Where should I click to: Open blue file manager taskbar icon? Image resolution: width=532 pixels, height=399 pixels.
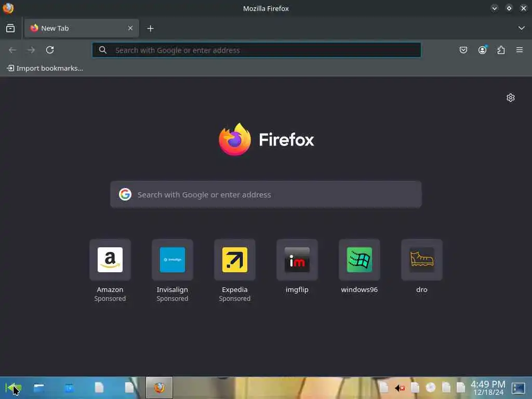(x=39, y=388)
